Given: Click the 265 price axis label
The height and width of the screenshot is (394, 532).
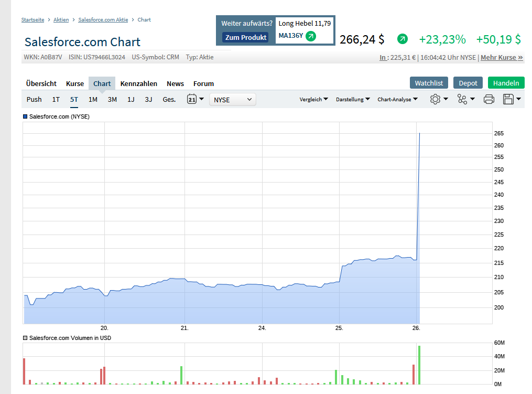Looking at the screenshot, I should pos(499,133).
